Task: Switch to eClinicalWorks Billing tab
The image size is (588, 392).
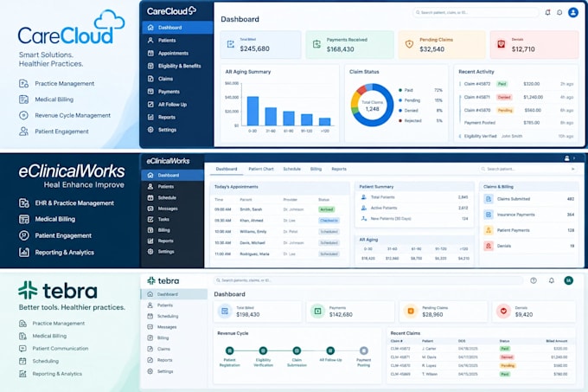Action: click(x=316, y=170)
